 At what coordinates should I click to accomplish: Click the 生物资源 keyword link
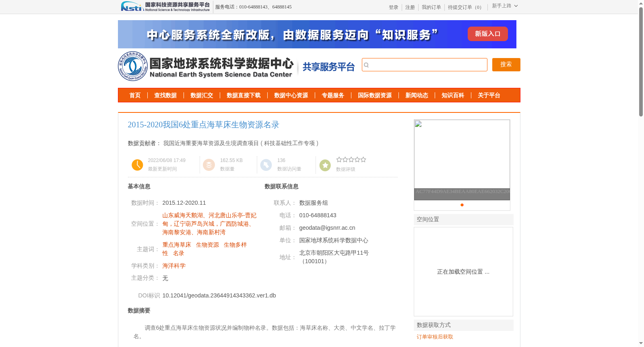pyautogui.click(x=207, y=245)
